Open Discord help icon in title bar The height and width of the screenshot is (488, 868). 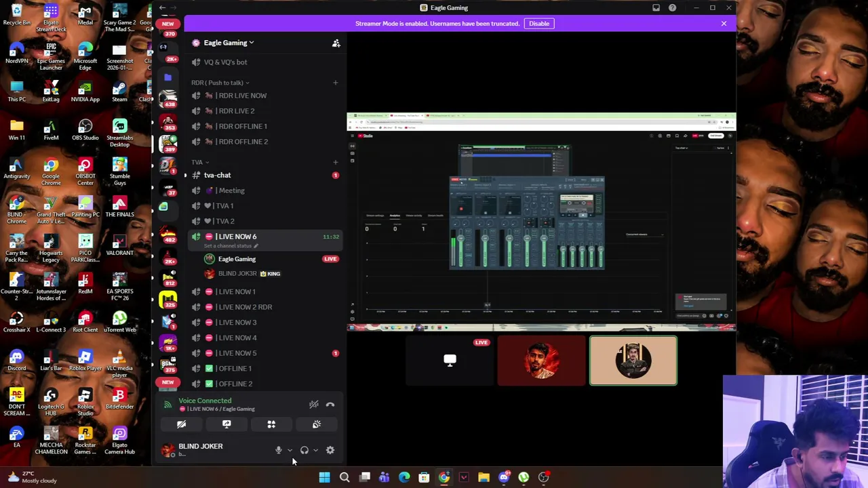click(672, 7)
